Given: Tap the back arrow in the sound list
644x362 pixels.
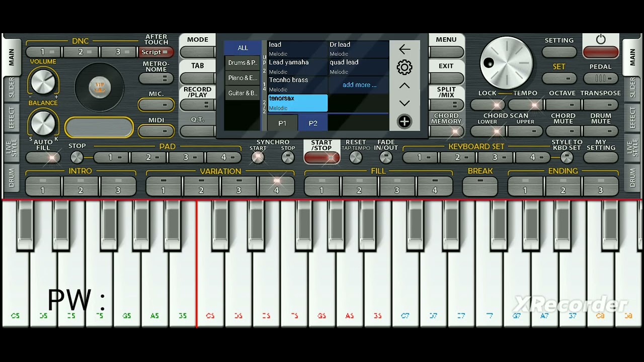Looking at the screenshot, I should pos(405,49).
